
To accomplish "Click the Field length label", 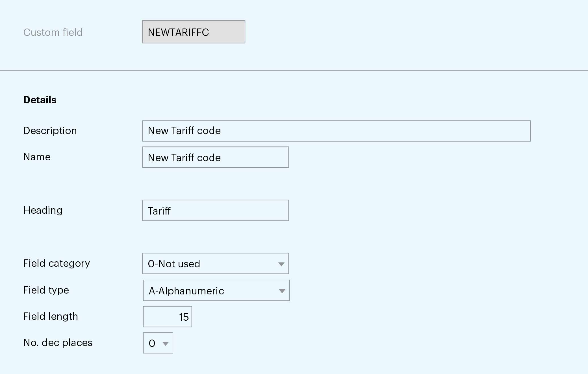I will tap(51, 316).
